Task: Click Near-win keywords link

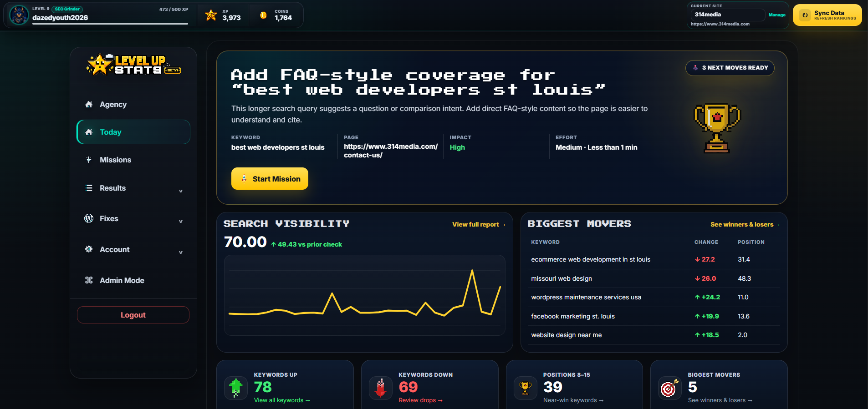Action: point(573,400)
